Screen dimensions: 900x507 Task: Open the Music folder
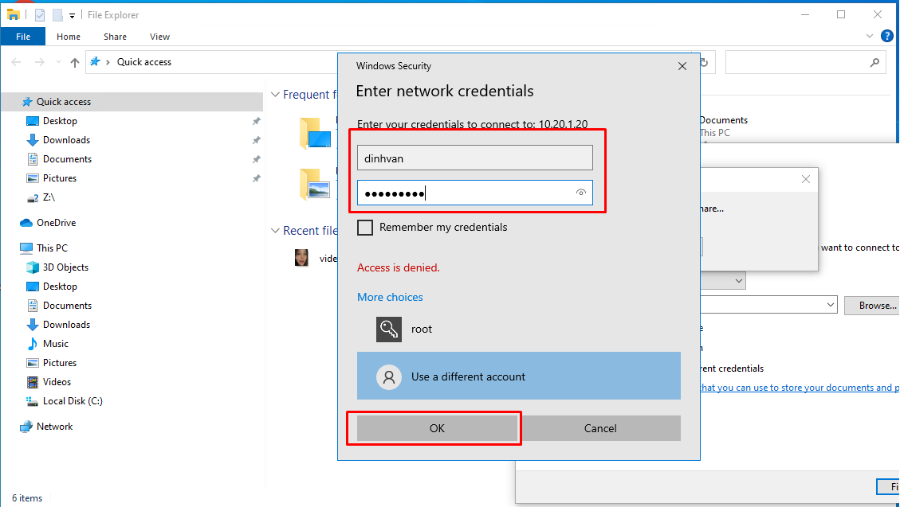pos(56,343)
